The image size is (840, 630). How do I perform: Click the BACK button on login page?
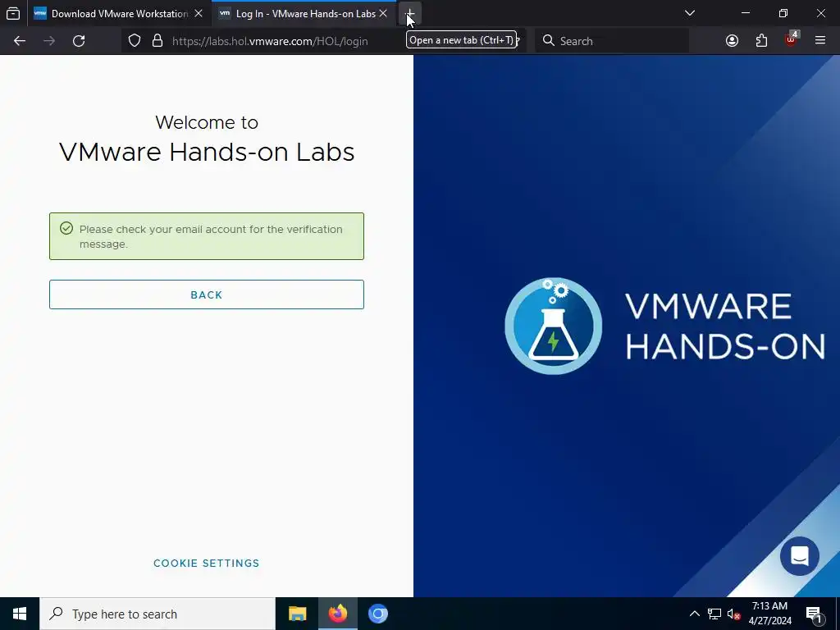207,294
